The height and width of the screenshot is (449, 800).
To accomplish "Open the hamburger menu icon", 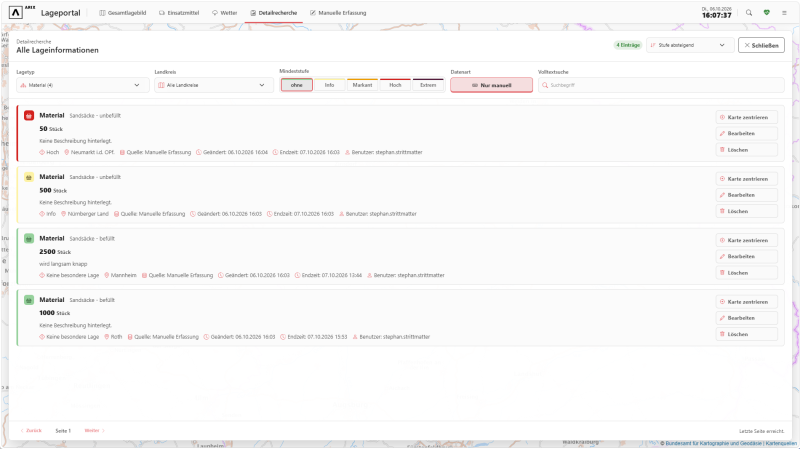I will (784, 13).
